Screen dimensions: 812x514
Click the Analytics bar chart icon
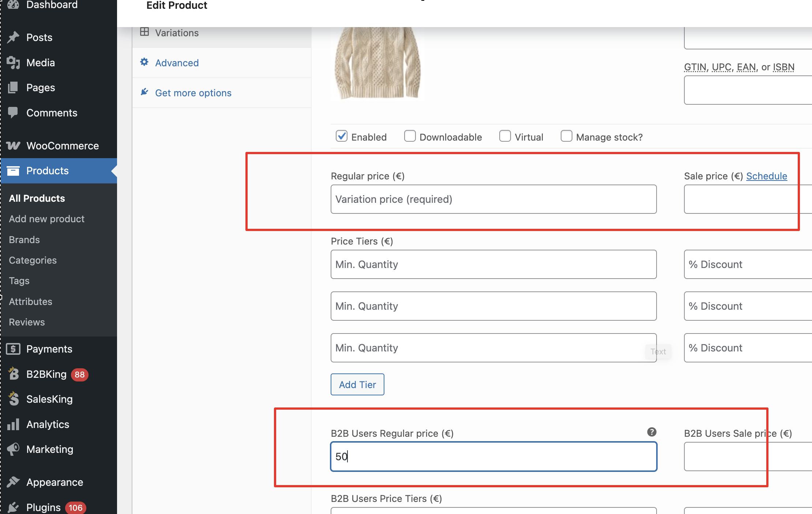14,424
